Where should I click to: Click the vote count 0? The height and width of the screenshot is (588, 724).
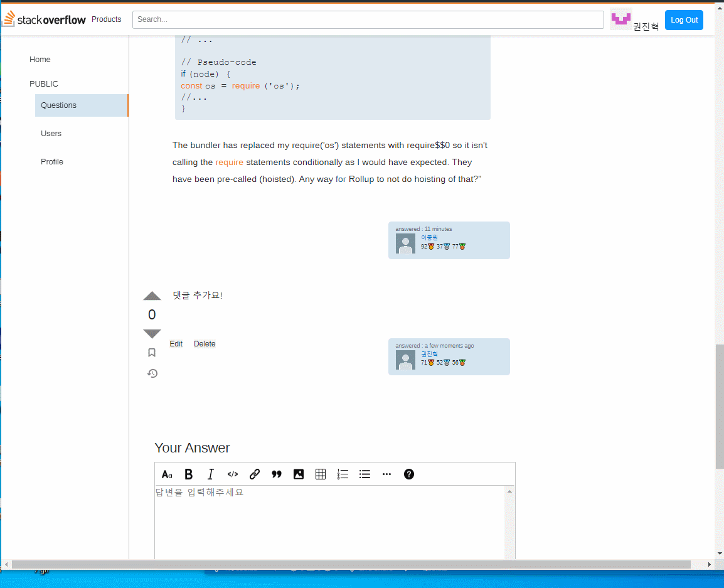(152, 314)
